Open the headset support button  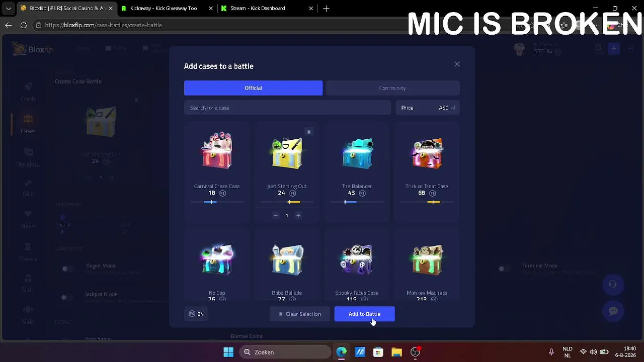[x=613, y=284]
